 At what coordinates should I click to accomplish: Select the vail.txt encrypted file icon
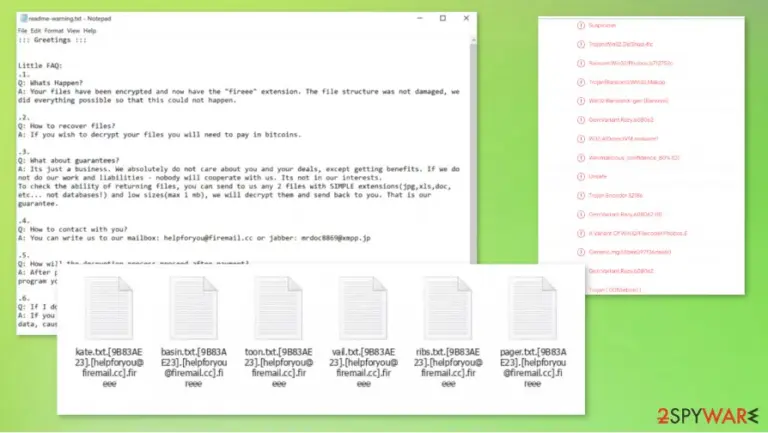coord(363,308)
